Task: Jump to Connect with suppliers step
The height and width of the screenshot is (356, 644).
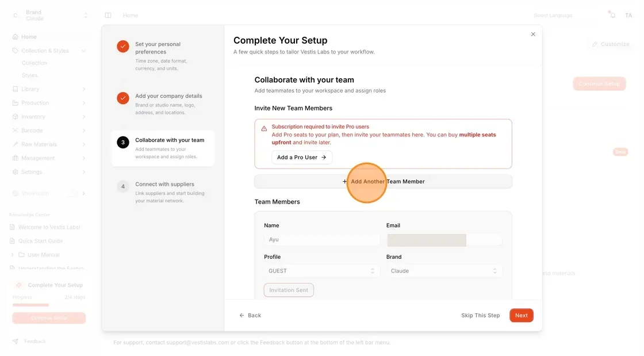Action: [x=163, y=192]
